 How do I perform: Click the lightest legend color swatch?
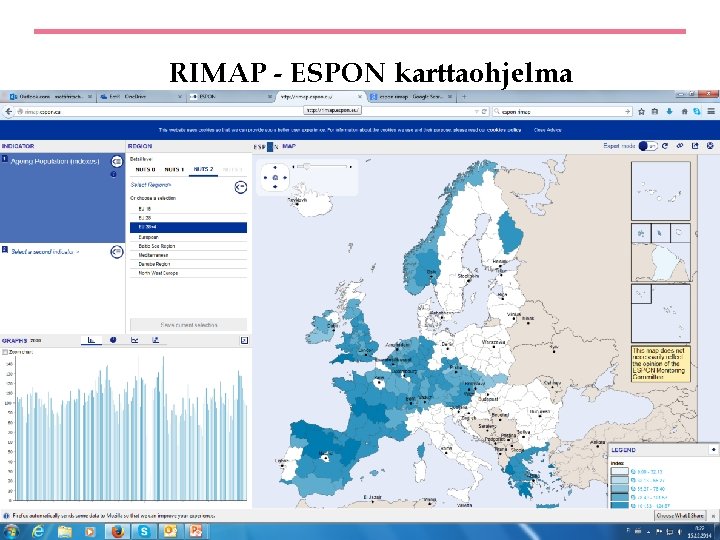(x=619, y=472)
